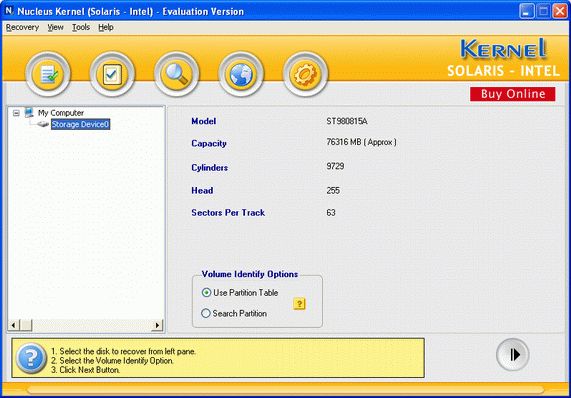The image size is (571, 398).
Task: Open the Help menu
Action: 106,27
